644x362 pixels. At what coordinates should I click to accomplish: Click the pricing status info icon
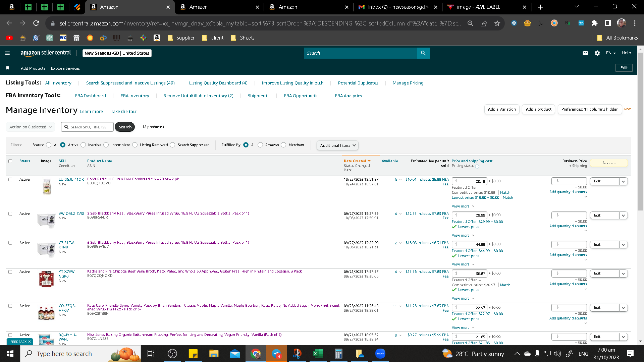point(477,166)
